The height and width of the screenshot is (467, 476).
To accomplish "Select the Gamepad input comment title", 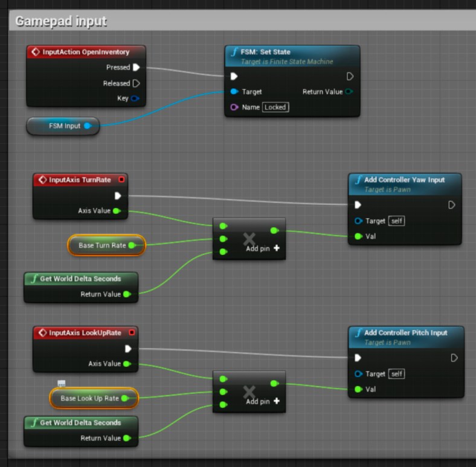I will click(x=61, y=21).
